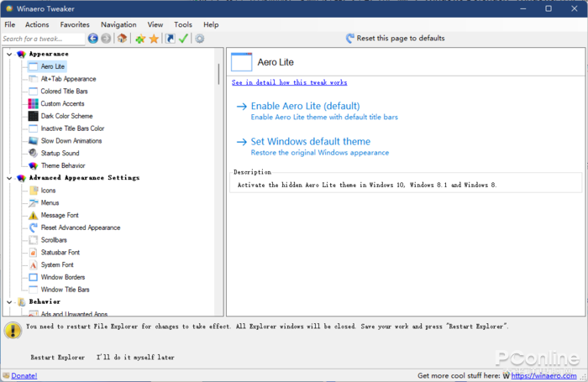Select Custom Accents in the tree
588x382 pixels.
pos(62,103)
